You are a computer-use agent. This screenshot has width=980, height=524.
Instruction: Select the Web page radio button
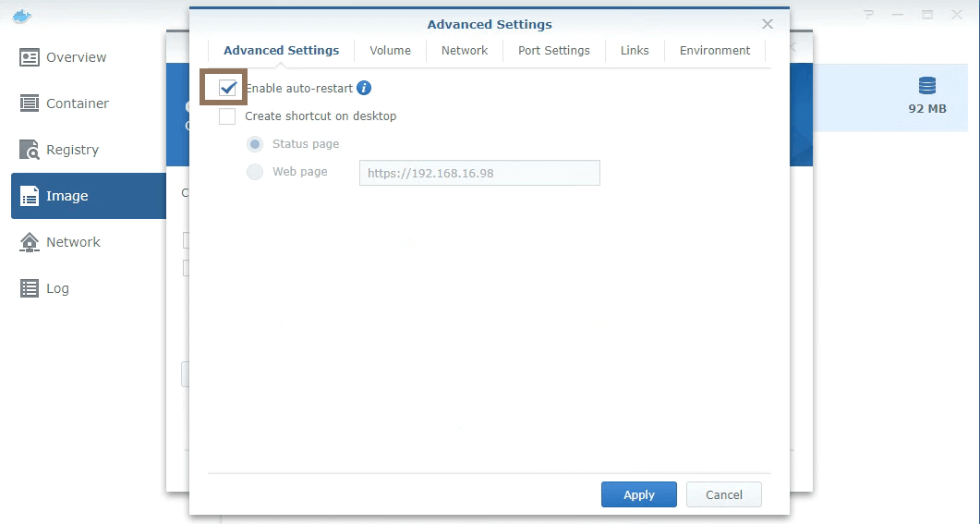(255, 172)
